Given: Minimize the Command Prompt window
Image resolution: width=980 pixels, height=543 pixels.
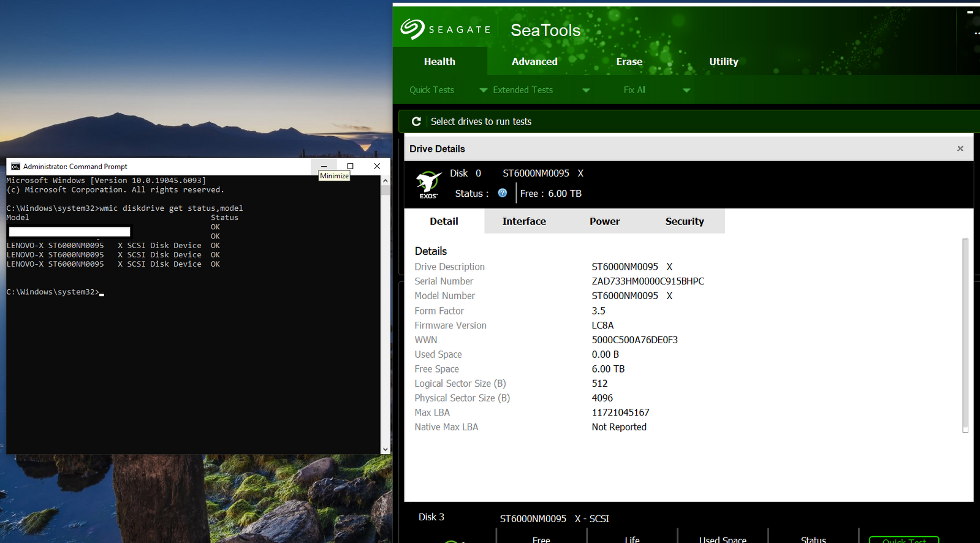Looking at the screenshot, I should [x=324, y=166].
